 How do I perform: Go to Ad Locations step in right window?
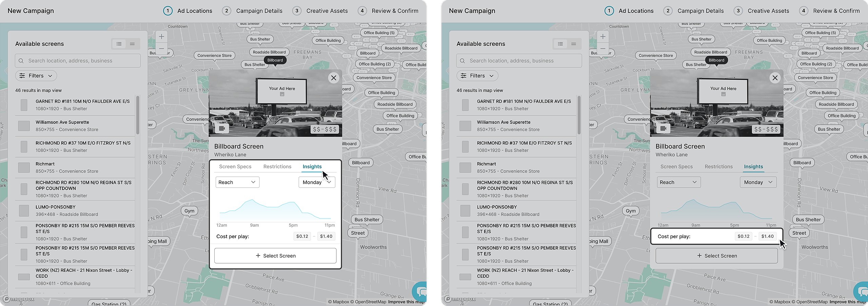click(629, 11)
